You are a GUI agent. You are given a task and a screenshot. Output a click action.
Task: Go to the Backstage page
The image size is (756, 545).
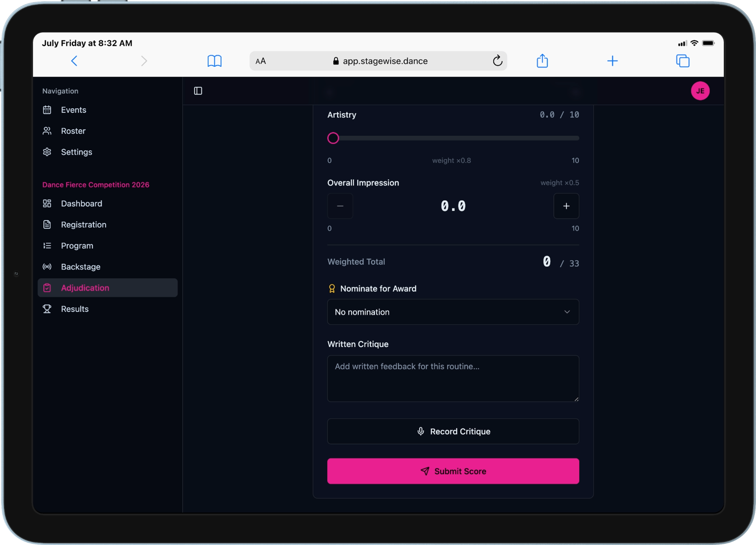click(108, 267)
